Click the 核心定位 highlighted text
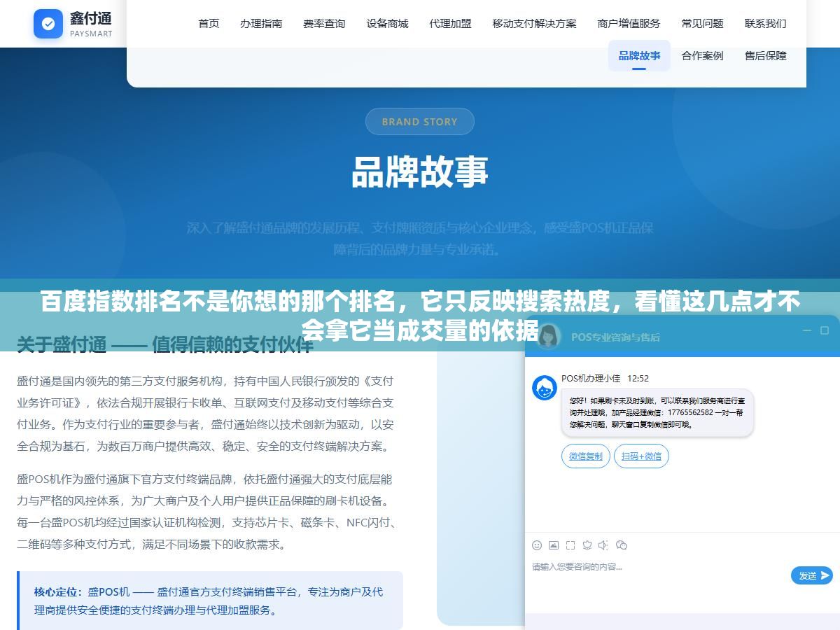Screen dimensions: 840x630 [x=58, y=592]
